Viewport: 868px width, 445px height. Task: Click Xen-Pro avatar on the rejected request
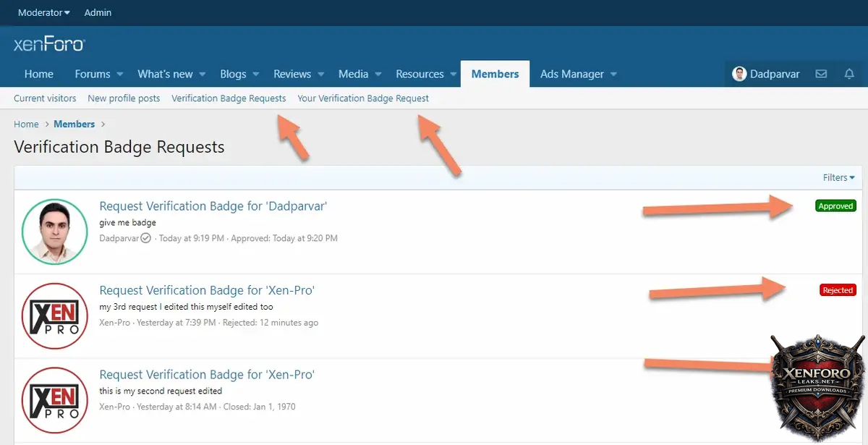click(x=50, y=315)
